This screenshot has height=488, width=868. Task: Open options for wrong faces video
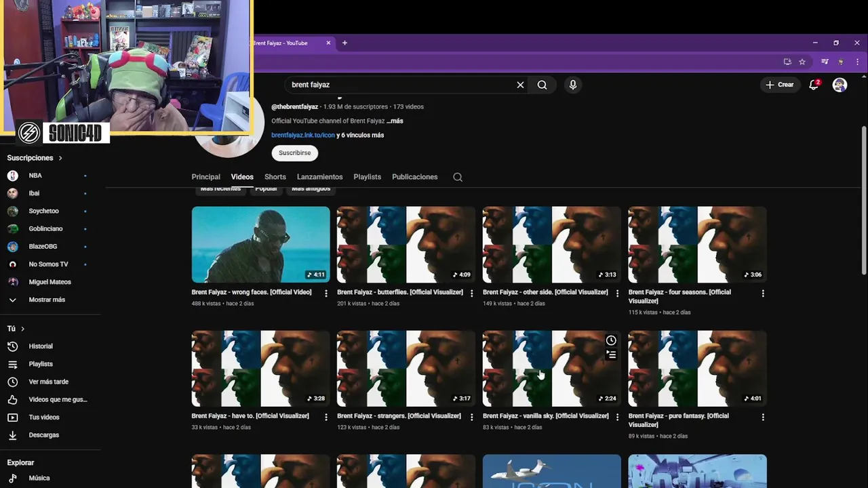point(326,293)
